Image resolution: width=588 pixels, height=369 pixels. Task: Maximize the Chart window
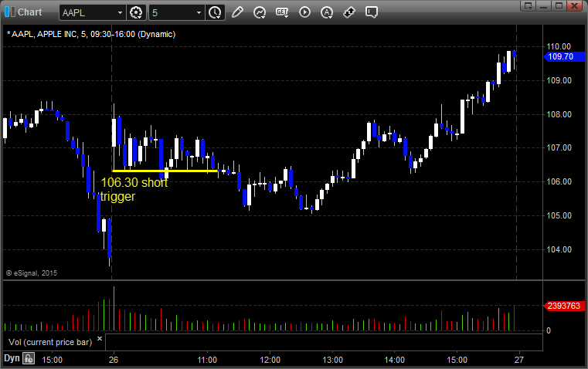click(559, 5)
